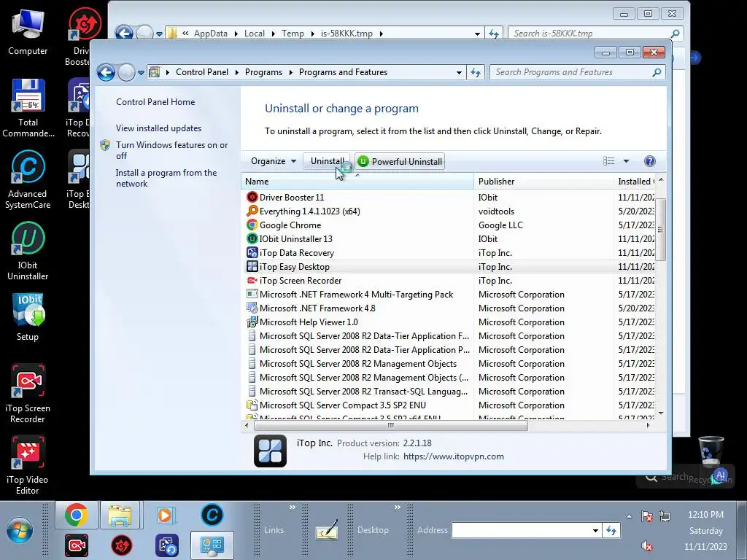Expand address bar history dropdown in Control Panel
Screen dimensions: 747x560
click(459, 72)
